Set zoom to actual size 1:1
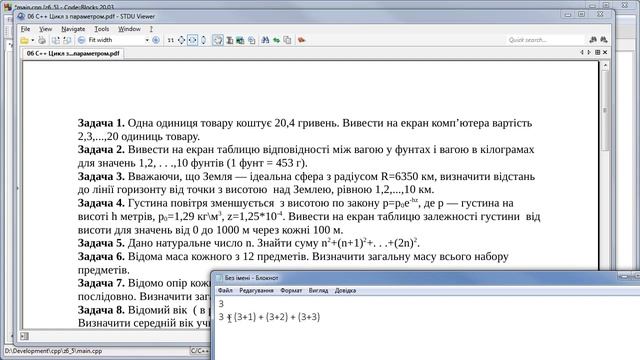 (171, 40)
